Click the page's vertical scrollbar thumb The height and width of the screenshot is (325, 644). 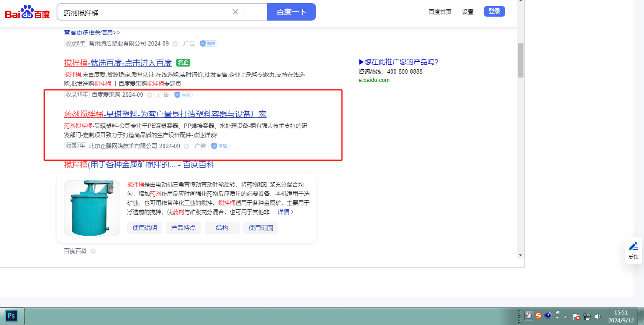coord(520,60)
